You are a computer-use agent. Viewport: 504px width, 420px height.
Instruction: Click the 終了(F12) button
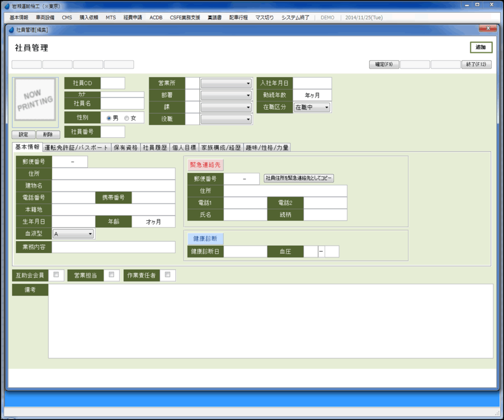pyautogui.click(x=476, y=65)
